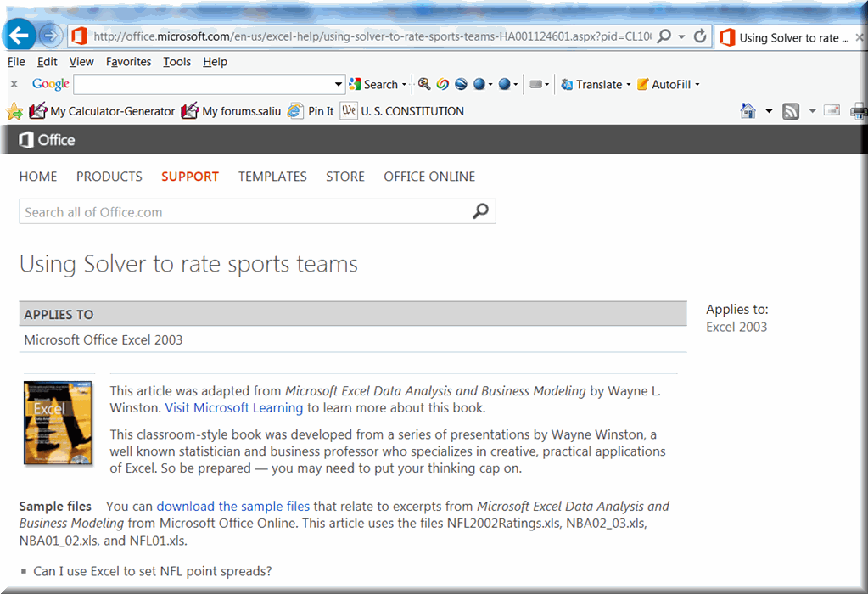868x594 pixels.
Task: Click the address bar search magnifier icon
Action: 664,36
